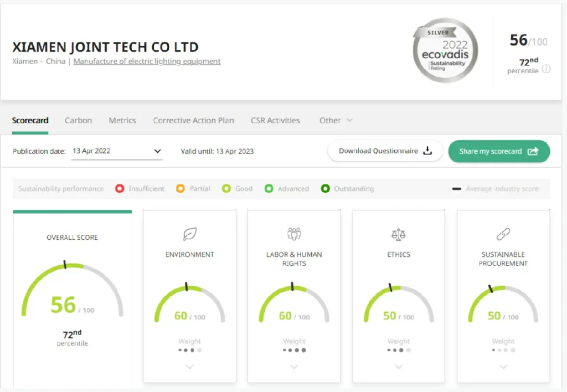Click the Share my scorecard button
Viewport: 567px width, 392px height.
click(499, 151)
